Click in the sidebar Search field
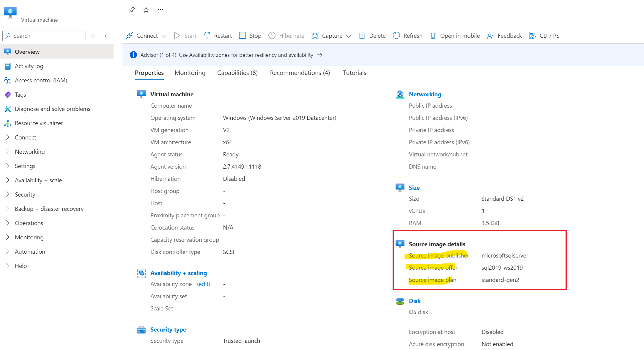644x350 pixels. (48, 36)
